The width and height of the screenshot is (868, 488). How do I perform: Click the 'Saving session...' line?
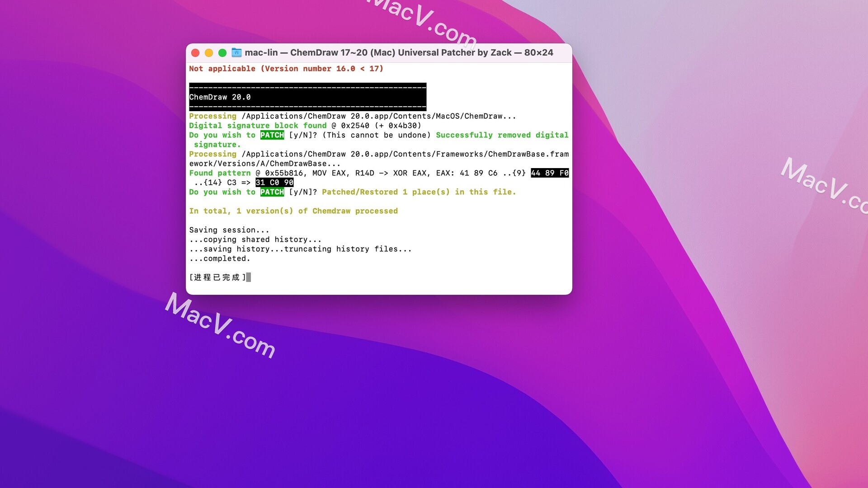pos(229,230)
